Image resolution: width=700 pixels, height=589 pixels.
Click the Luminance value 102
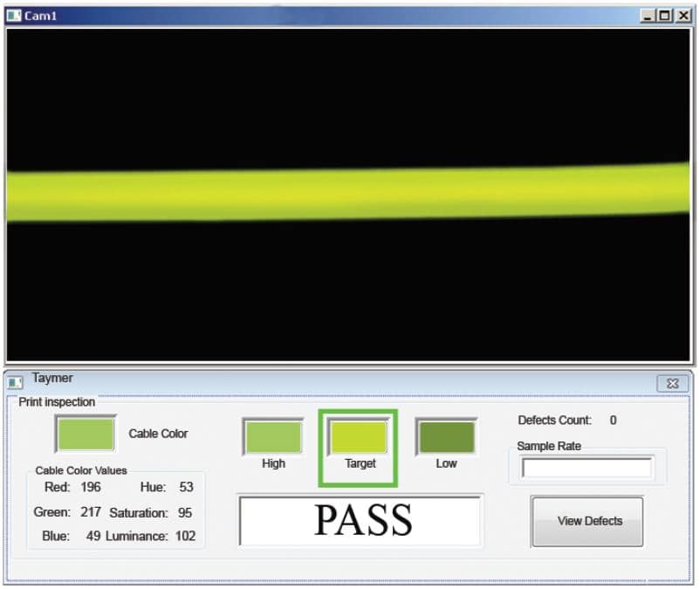185,536
